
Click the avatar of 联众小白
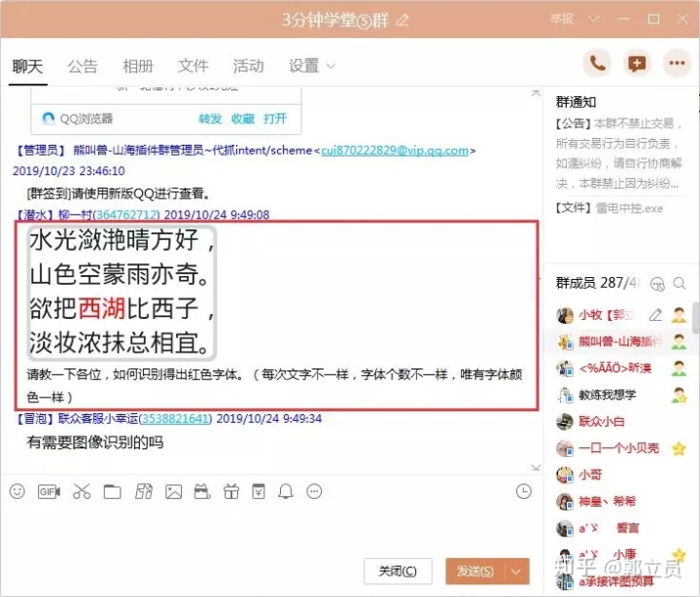565,422
